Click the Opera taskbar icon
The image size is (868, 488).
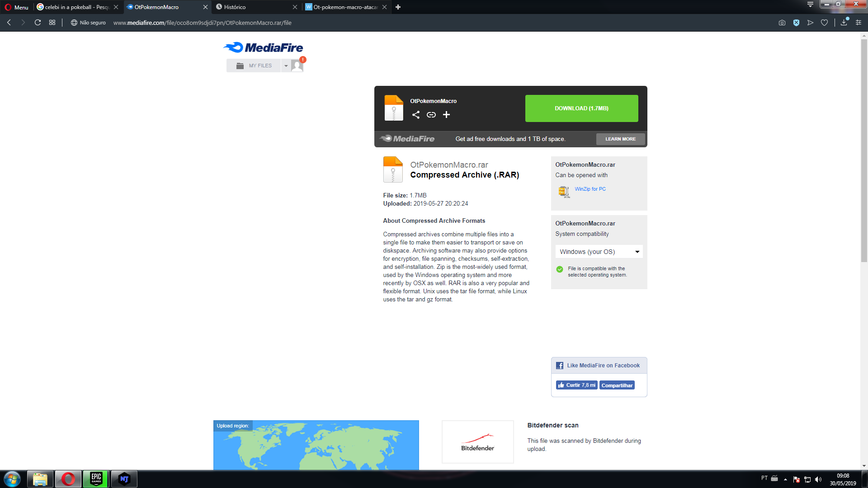click(68, 479)
